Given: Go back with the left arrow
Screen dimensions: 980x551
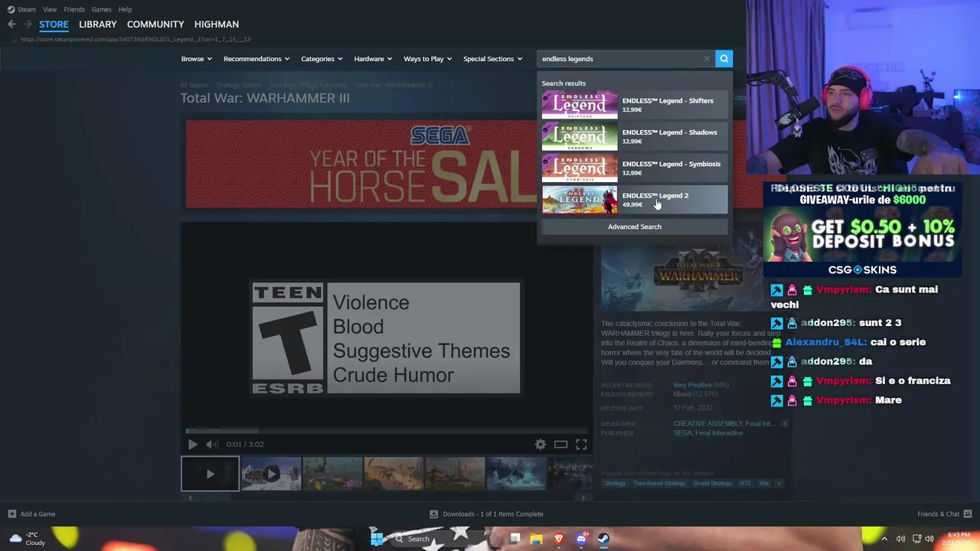Looking at the screenshot, I should click(11, 24).
